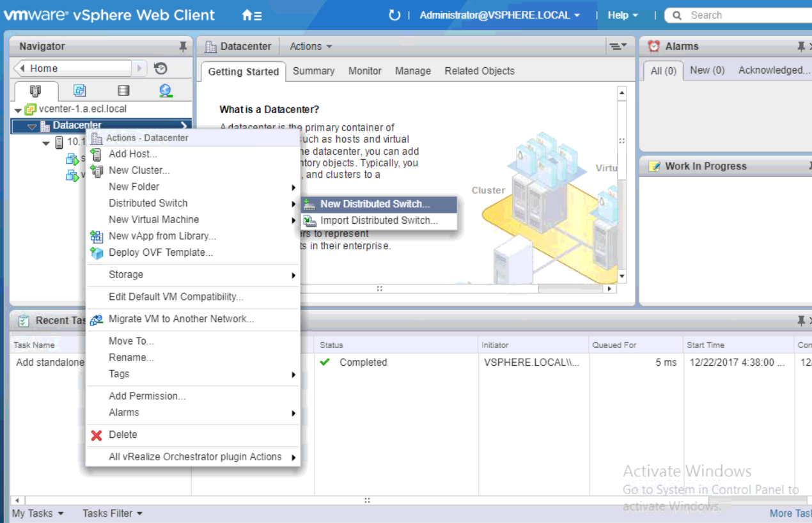Choose Import Distributed Switch from submenu
Image resolution: width=812 pixels, height=523 pixels.
pos(379,221)
